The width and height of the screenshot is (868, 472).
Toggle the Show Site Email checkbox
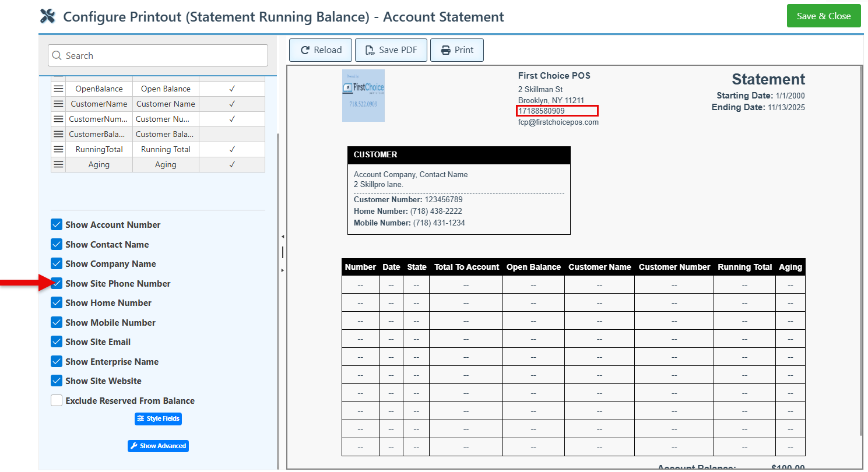coord(57,342)
